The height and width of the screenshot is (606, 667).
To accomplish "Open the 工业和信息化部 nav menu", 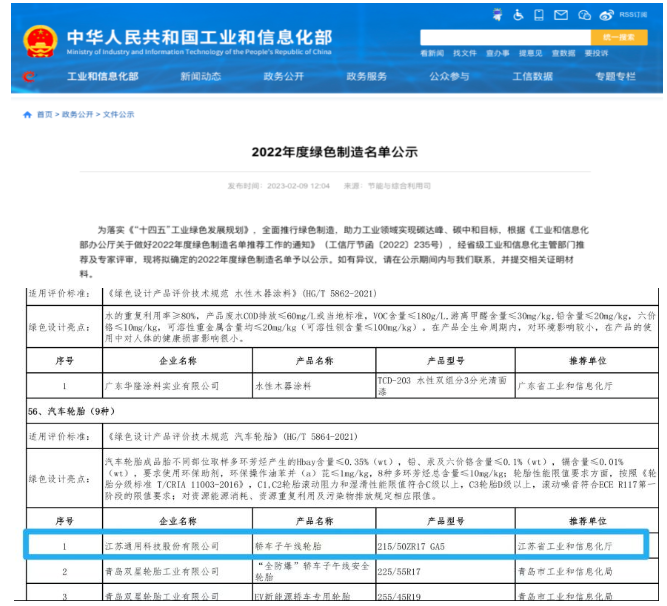I will [103, 77].
